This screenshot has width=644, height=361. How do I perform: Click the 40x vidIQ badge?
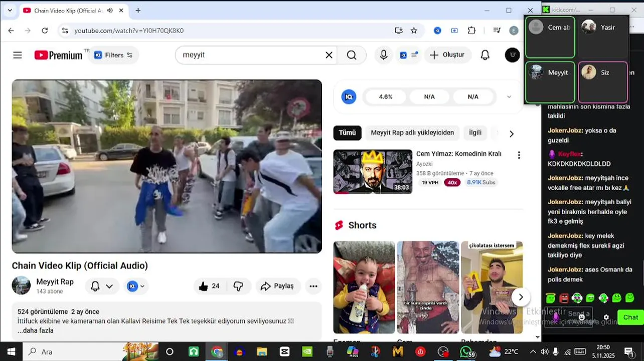tap(452, 183)
